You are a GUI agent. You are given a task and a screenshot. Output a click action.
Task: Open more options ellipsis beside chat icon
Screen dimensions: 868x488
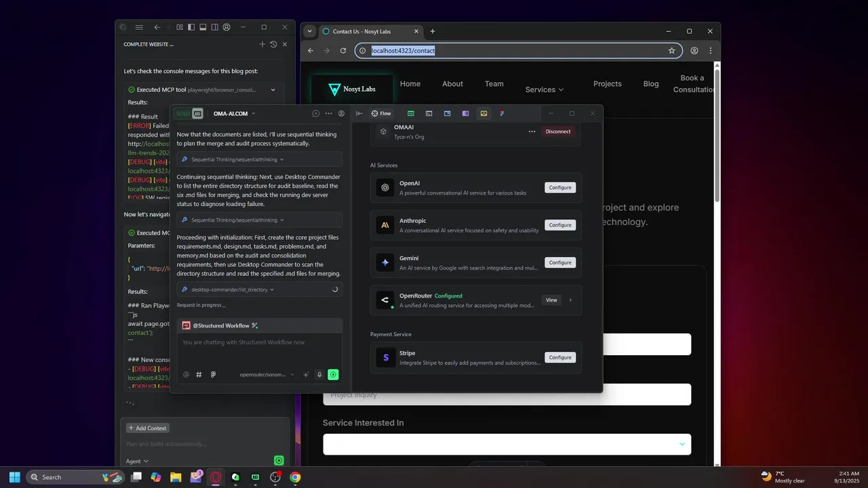tap(329, 114)
